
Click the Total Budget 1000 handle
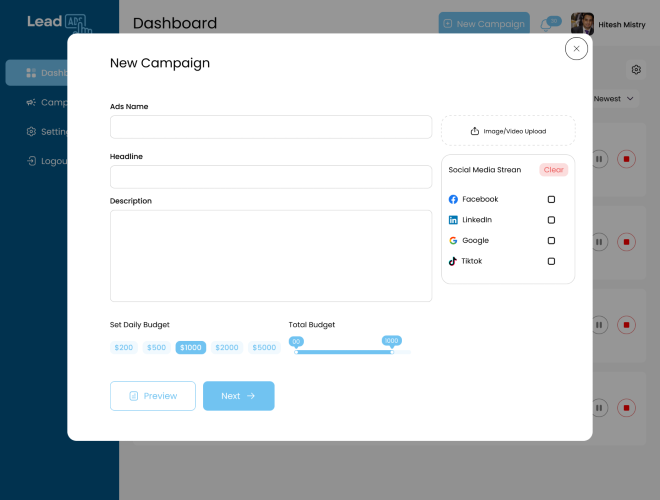coord(392,352)
